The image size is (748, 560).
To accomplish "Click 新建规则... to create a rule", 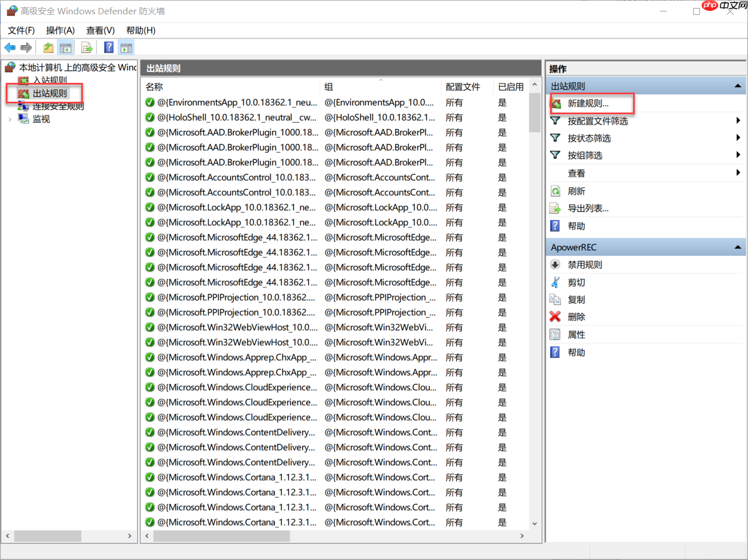I will [588, 103].
